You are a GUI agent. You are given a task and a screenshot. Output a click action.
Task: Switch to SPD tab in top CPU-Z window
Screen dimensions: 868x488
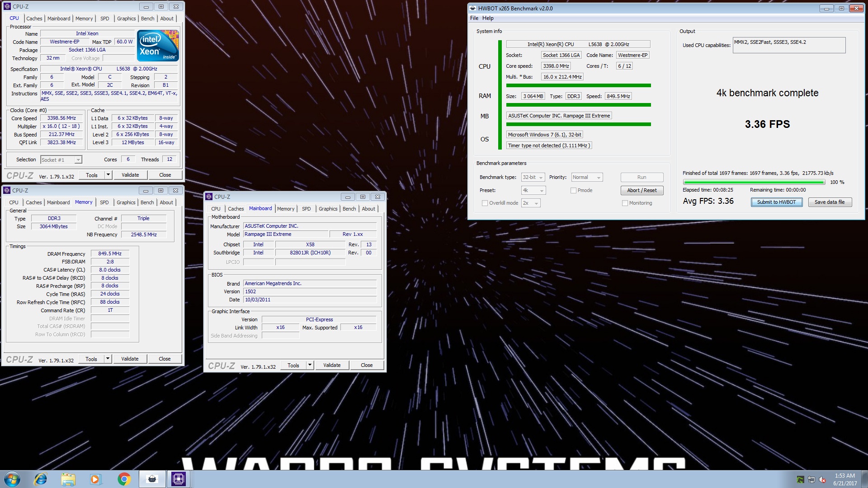click(104, 19)
